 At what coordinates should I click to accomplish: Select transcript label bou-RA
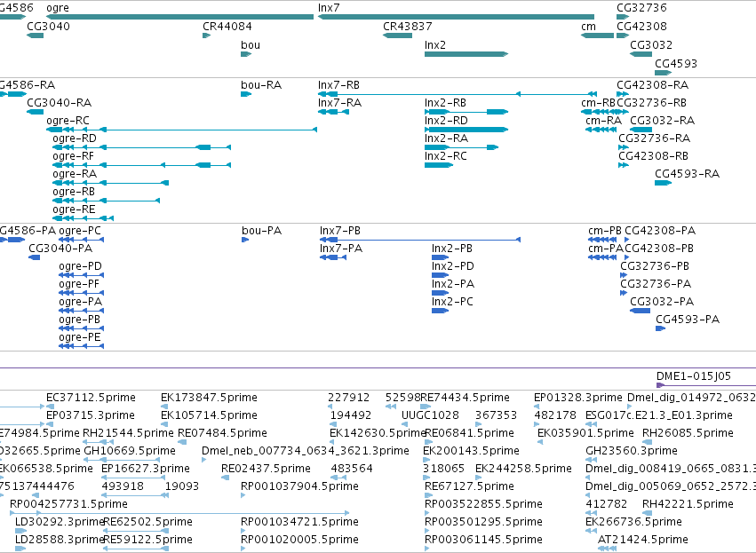point(261,85)
